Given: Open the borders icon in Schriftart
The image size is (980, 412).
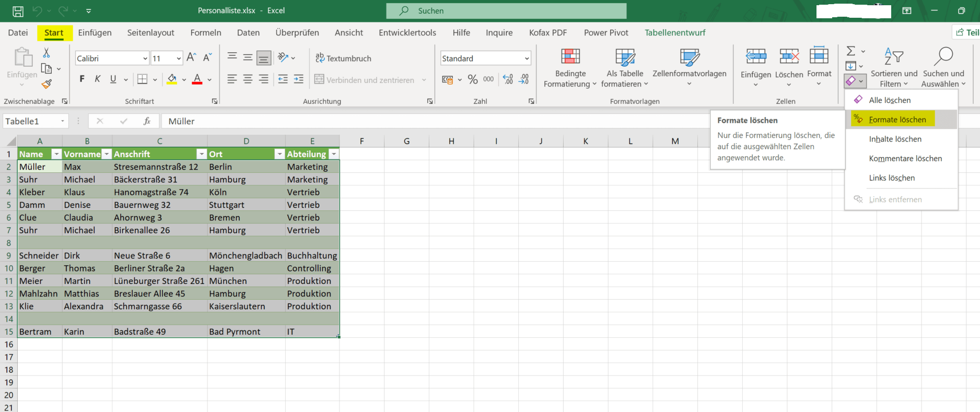Looking at the screenshot, I should pyautogui.click(x=142, y=79).
